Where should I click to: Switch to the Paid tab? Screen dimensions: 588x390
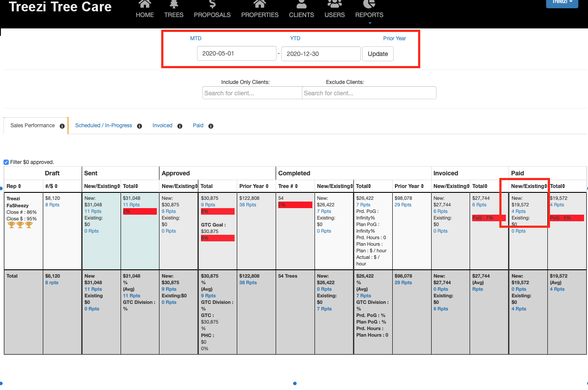pyautogui.click(x=198, y=125)
